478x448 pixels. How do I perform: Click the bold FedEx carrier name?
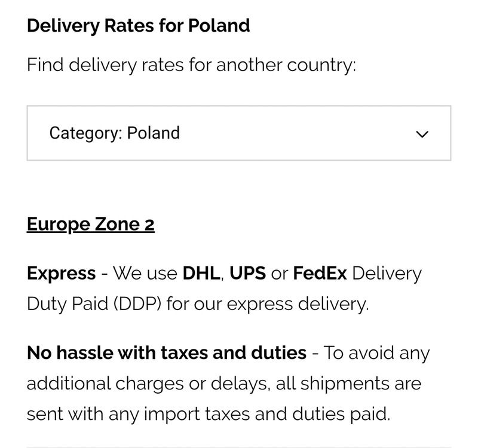point(319,274)
